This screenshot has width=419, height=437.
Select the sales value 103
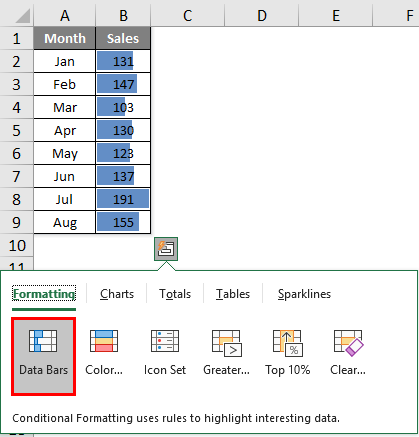[x=123, y=107]
